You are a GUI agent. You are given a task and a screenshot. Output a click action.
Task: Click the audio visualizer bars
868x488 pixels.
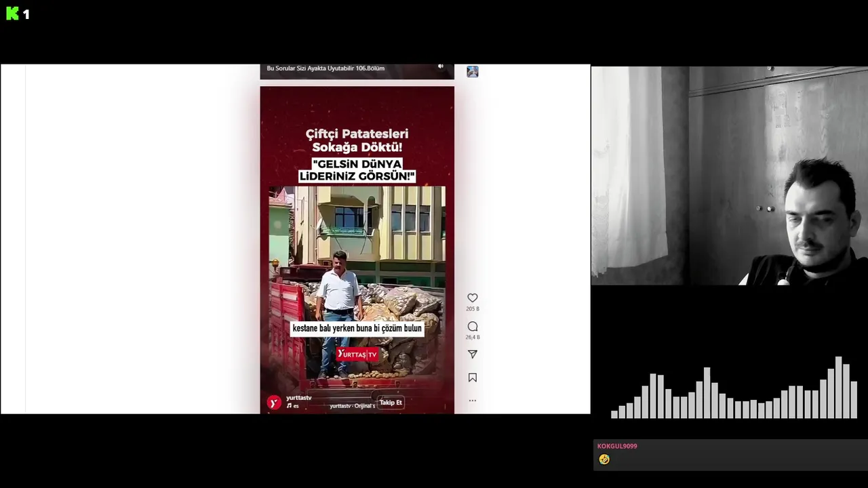734,388
